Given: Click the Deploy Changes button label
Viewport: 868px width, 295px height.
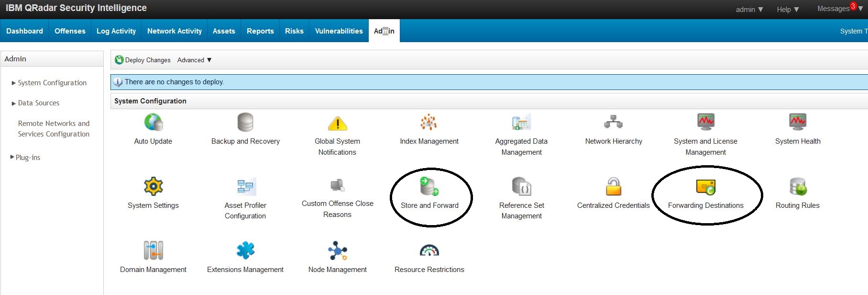Looking at the screenshot, I should (x=148, y=60).
